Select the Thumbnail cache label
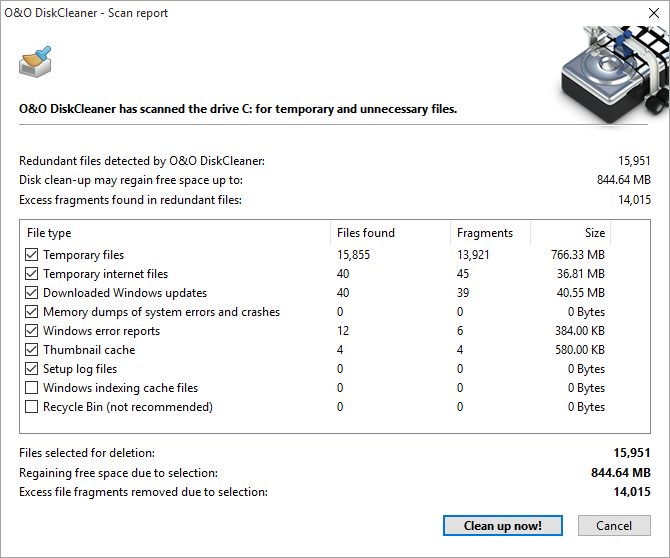 coord(89,350)
